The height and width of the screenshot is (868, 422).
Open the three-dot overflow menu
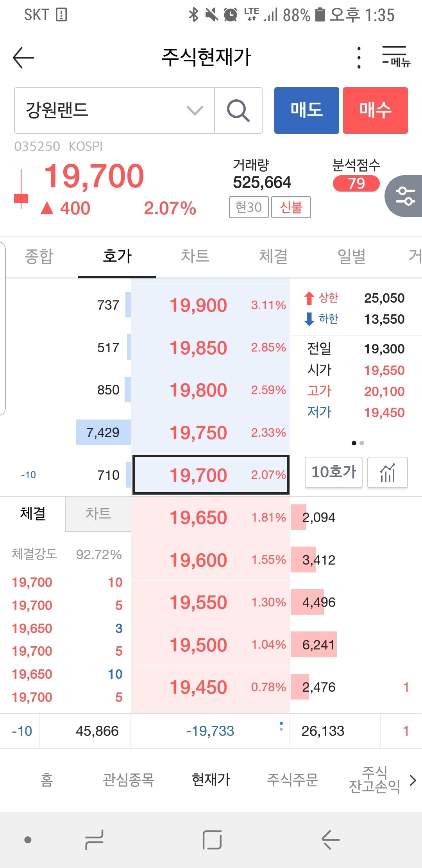coord(358,57)
